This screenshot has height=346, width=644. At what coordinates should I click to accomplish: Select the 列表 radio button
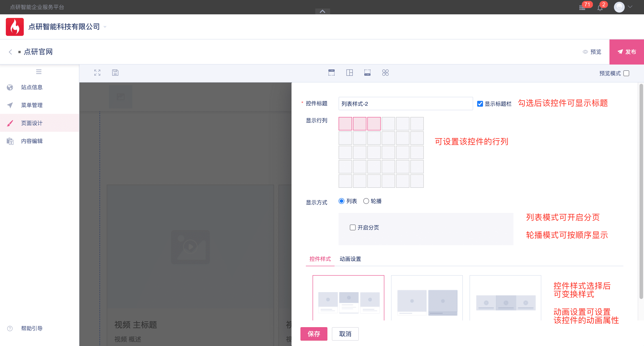click(x=341, y=201)
